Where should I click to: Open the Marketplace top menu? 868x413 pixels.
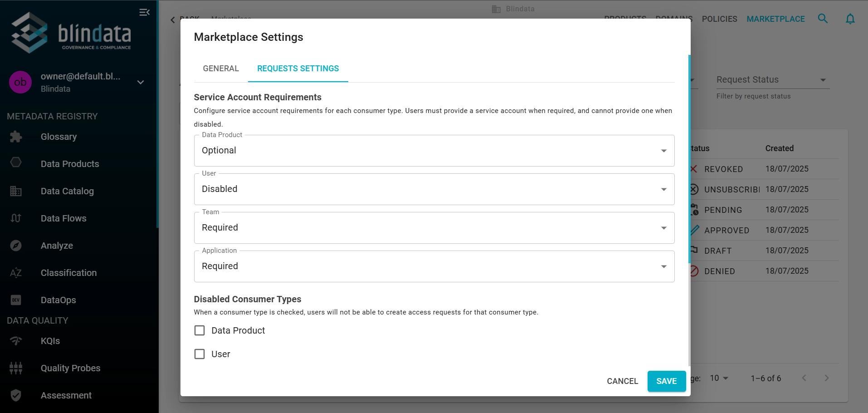click(x=775, y=19)
